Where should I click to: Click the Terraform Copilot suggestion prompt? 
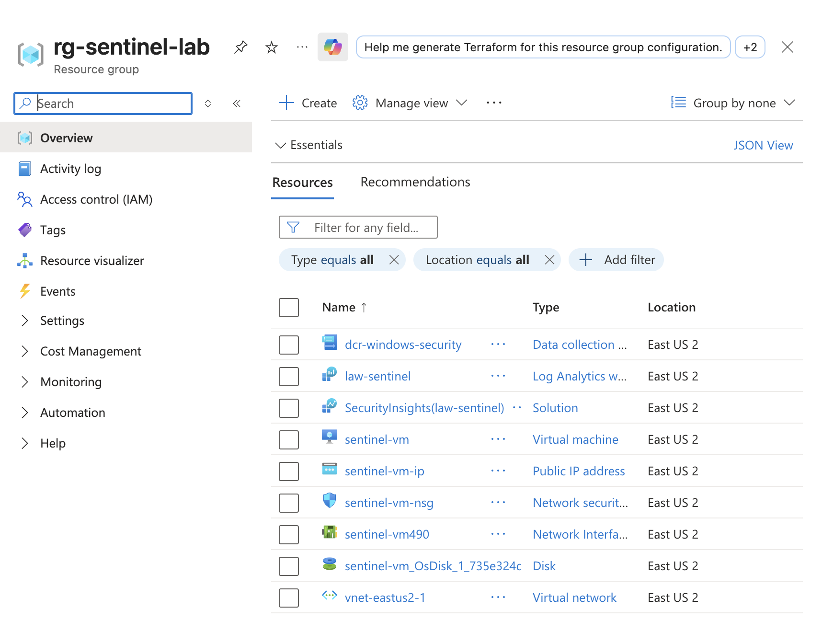[x=543, y=47]
